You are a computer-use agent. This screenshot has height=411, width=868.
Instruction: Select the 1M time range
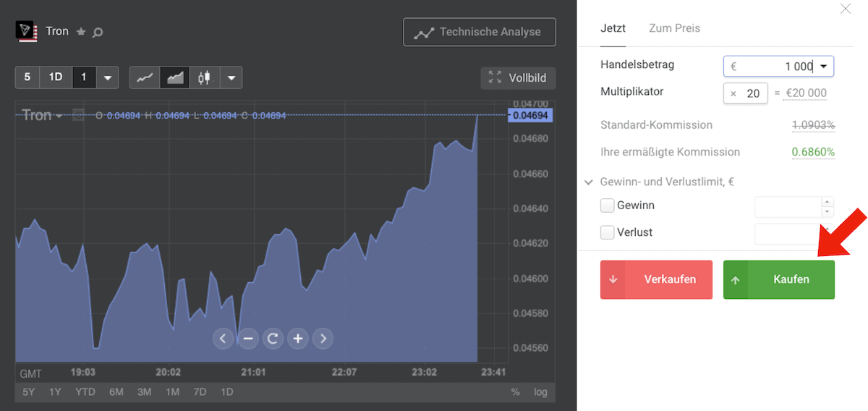pyautogui.click(x=172, y=392)
